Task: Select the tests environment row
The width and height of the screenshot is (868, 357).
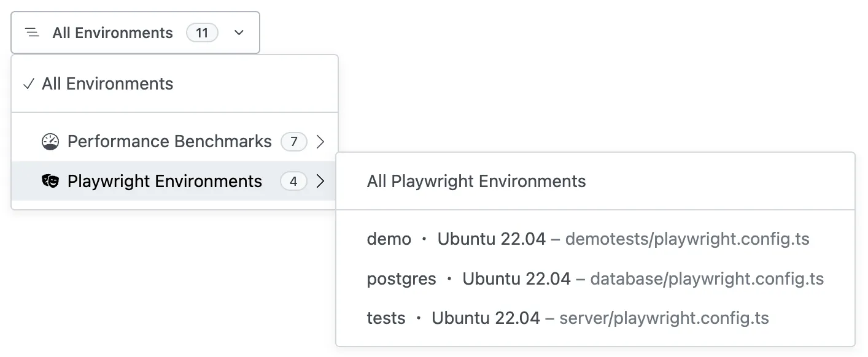Action: point(386,318)
